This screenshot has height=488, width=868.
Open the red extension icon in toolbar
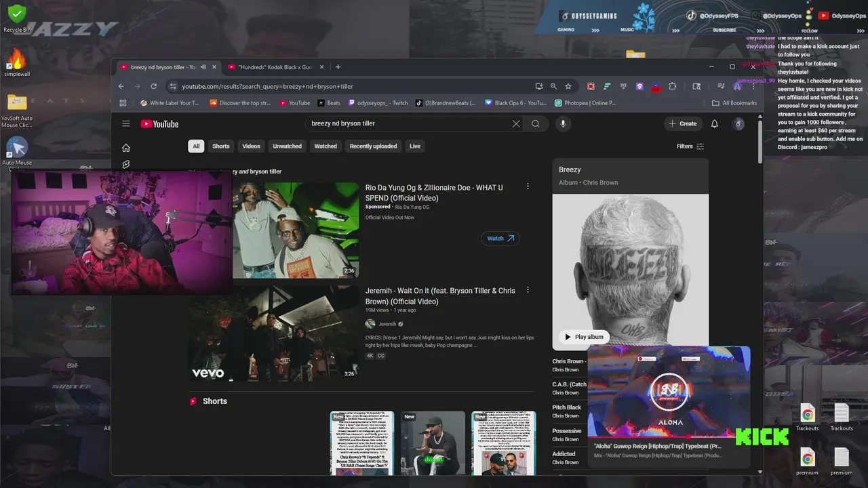pyautogui.click(x=591, y=86)
